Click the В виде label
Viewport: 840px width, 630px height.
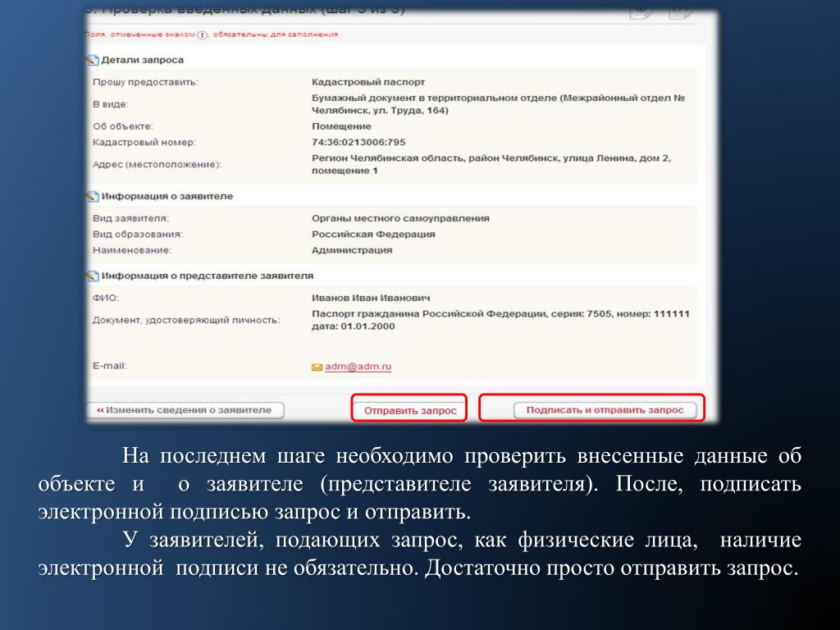pos(111,104)
